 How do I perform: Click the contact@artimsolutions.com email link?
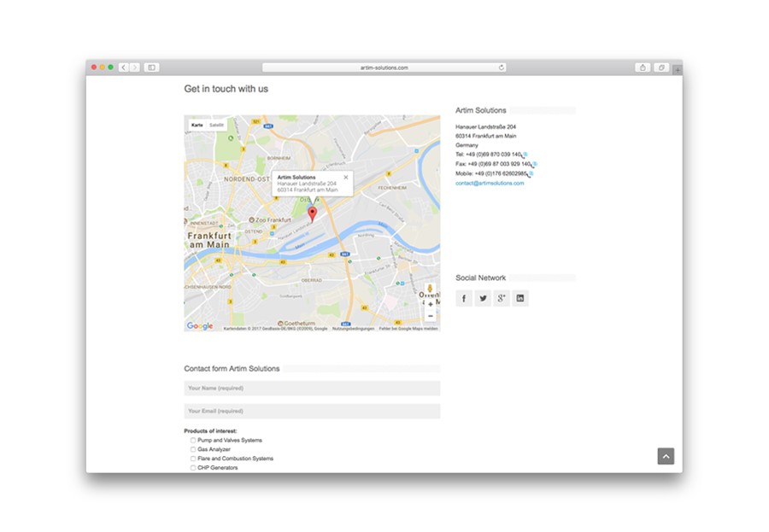pos(490,183)
